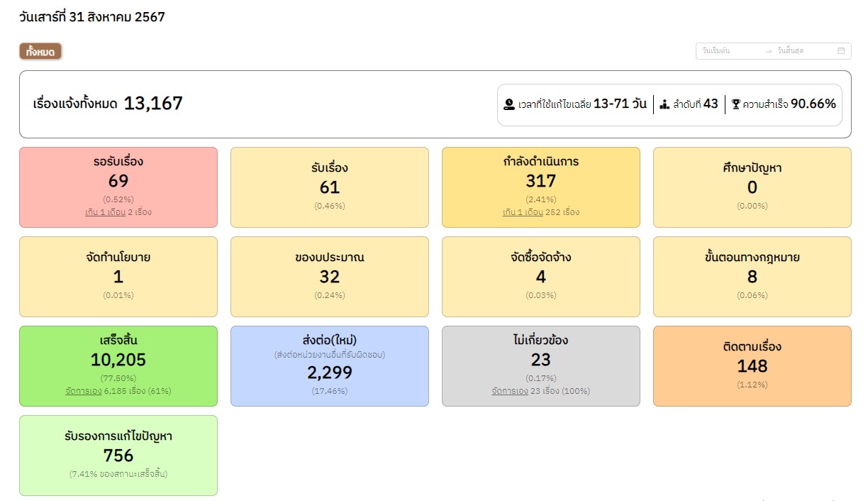Click the trophy icon next to success rate
This screenshot has width=868, height=501.
[735, 104]
